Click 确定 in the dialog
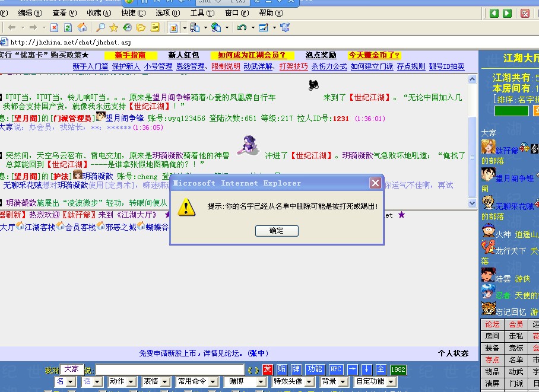The image size is (539, 392). [277, 231]
